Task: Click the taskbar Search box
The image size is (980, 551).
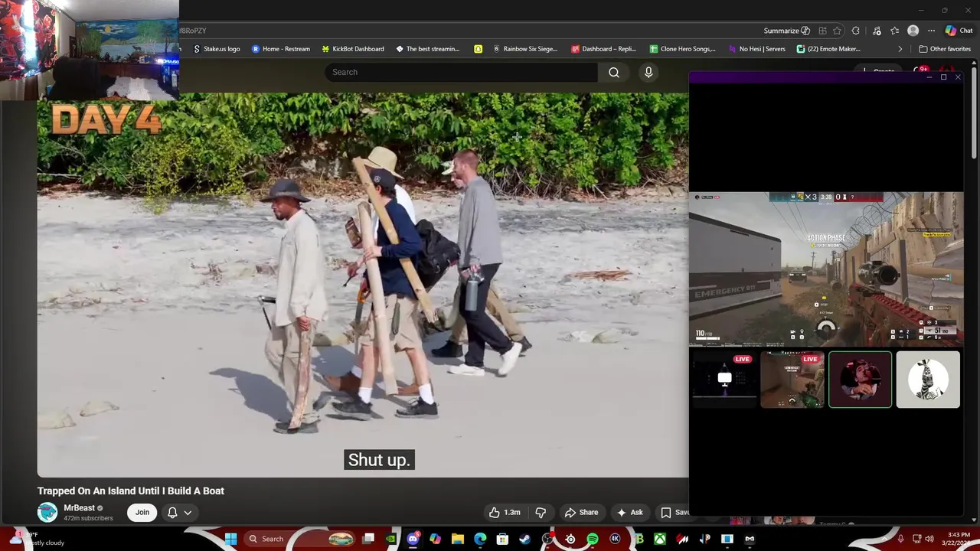Action: coord(300,539)
